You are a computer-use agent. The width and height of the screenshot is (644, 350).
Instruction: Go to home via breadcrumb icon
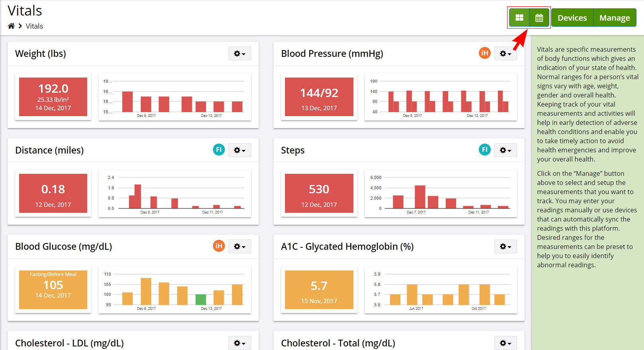[11, 26]
